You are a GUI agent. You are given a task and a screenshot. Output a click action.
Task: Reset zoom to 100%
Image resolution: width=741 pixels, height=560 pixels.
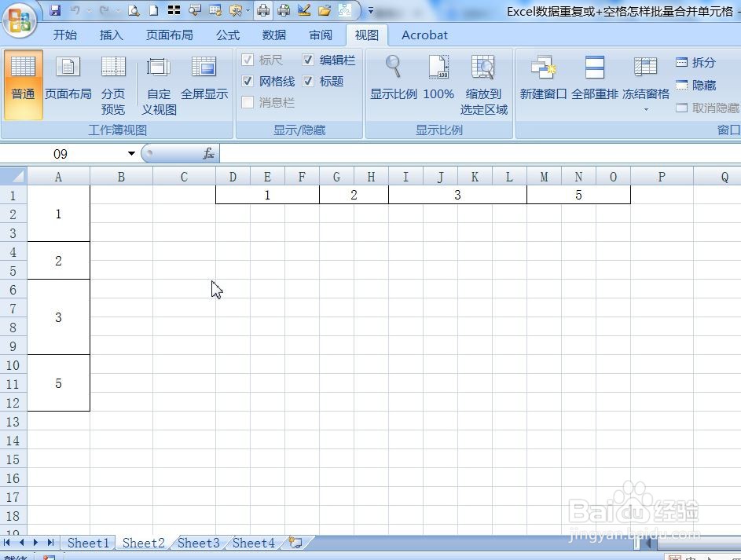(x=438, y=79)
